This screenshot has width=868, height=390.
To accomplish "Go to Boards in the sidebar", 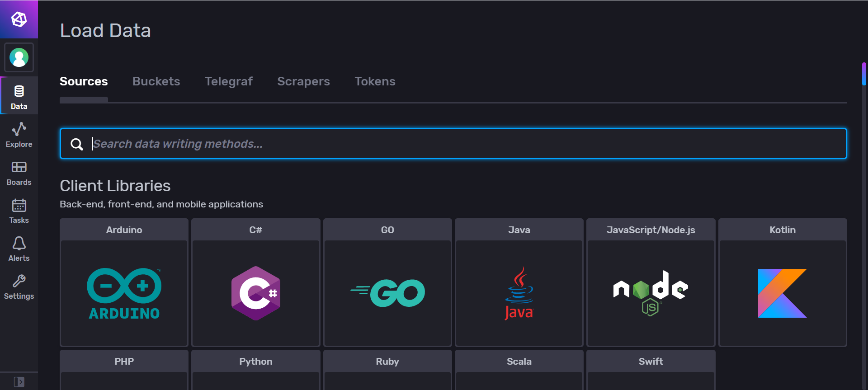I will pos(19,174).
